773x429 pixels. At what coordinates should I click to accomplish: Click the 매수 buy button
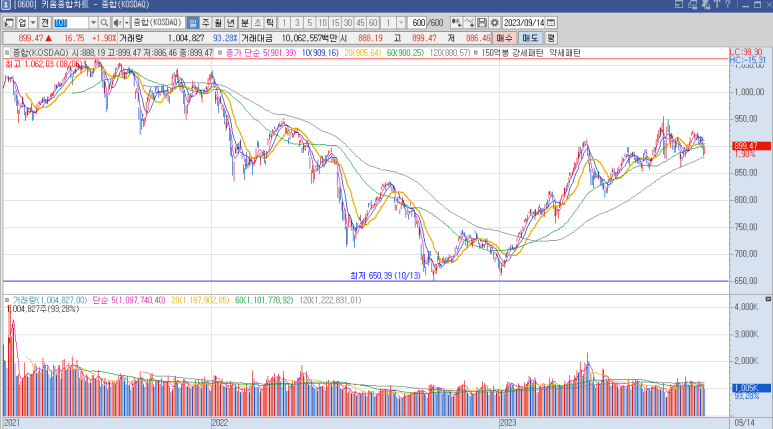504,38
